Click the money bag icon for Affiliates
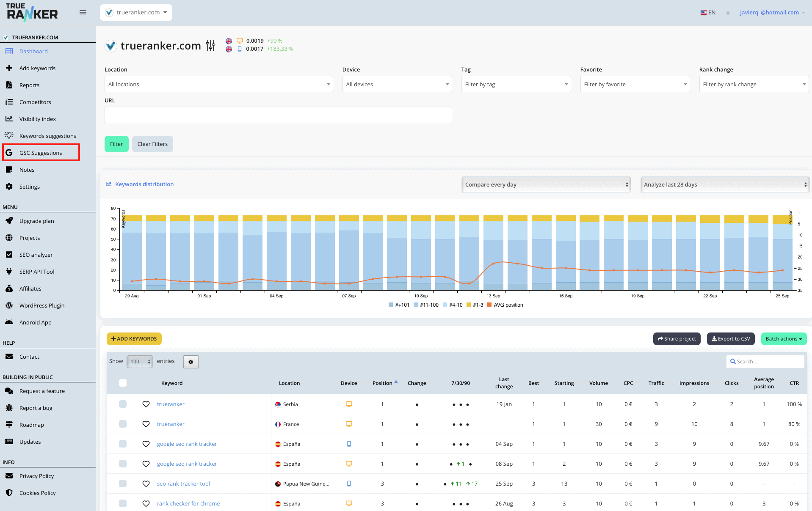The width and height of the screenshot is (812, 511). (x=9, y=288)
